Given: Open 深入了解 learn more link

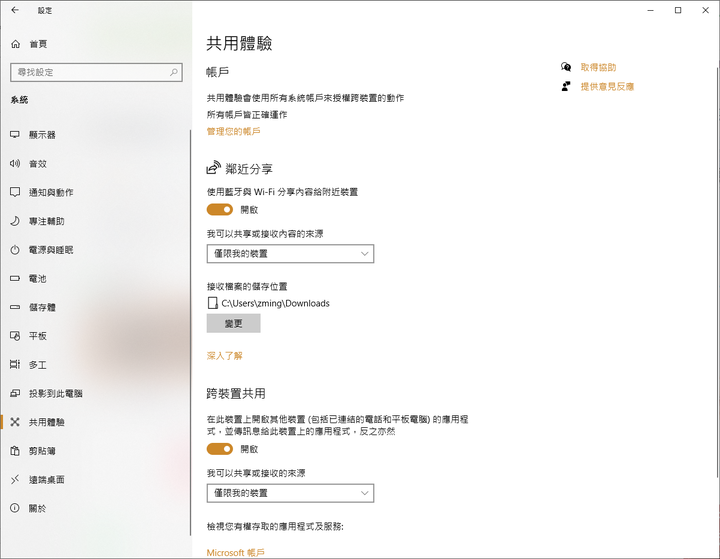Looking at the screenshot, I should click(x=225, y=356).
